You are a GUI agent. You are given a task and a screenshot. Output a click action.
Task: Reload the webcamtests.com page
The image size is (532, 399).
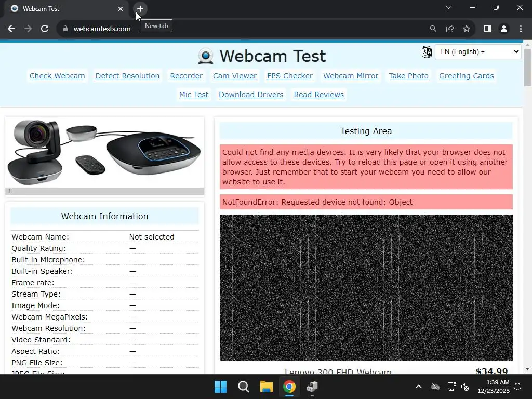[x=45, y=29]
